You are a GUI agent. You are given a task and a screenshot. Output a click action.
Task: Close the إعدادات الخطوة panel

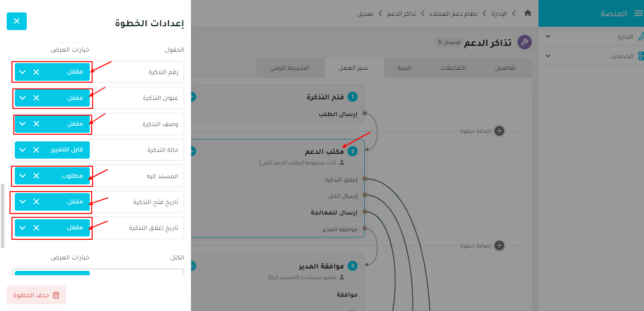pos(17,21)
